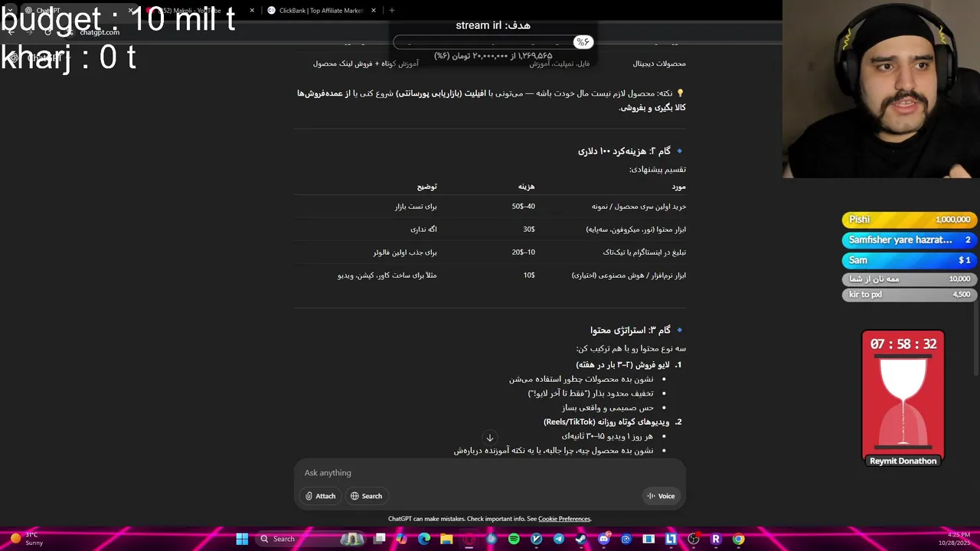This screenshot has width=980, height=551.
Task: Open Telegram from the taskbar
Action: point(559,539)
